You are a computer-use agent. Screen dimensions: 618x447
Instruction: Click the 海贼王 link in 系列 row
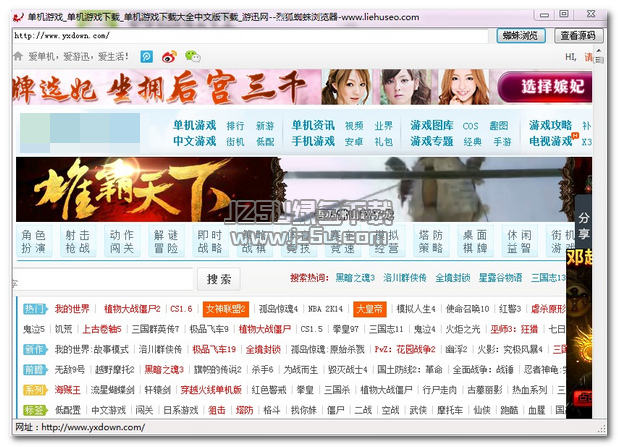point(67,390)
